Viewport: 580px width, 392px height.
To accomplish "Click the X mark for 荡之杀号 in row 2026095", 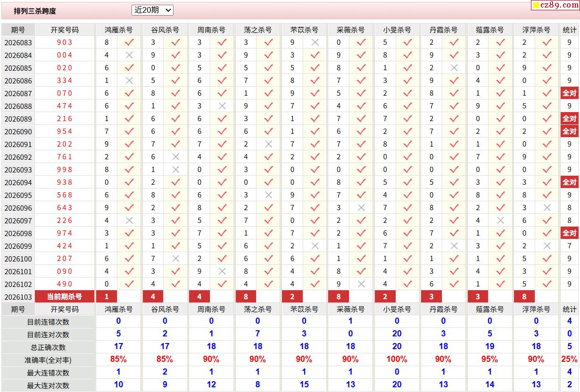I will (x=269, y=195).
